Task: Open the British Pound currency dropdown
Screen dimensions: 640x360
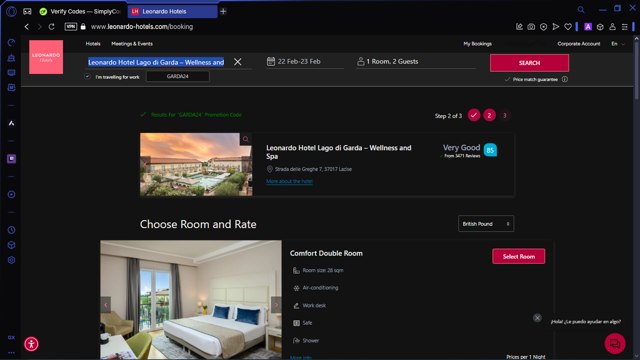Action: [x=486, y=224]
